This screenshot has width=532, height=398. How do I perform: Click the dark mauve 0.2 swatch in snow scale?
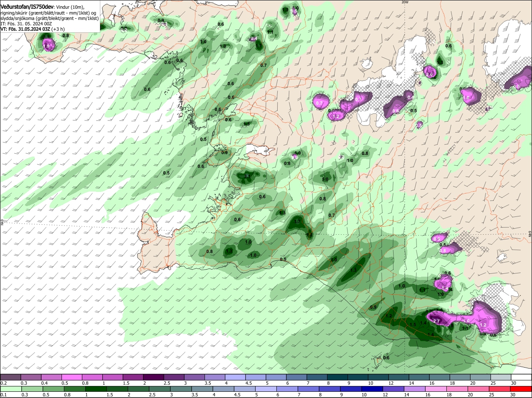tap(11, 377)
